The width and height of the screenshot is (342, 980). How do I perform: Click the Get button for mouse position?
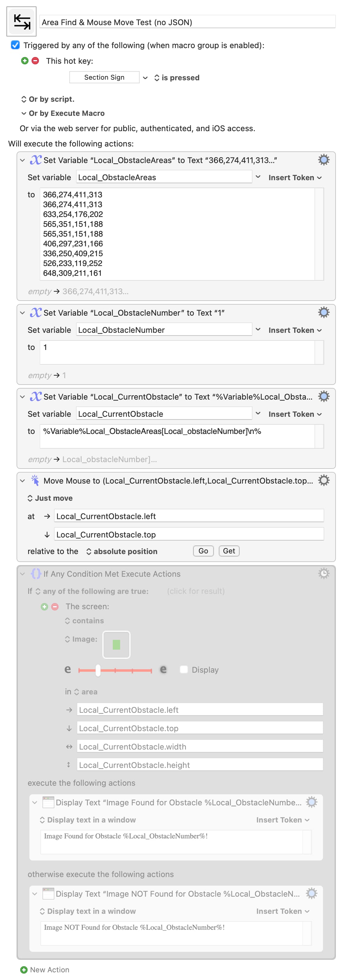pyautogui.click(x=229, y=551)
